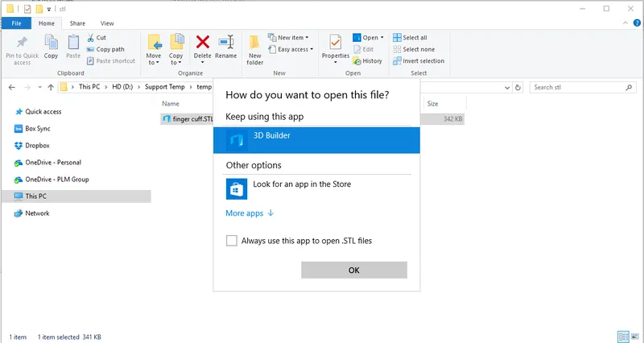Click Paste shortcut option
Image resolution: width=644 pixels, height=343 pixels.
111,61
